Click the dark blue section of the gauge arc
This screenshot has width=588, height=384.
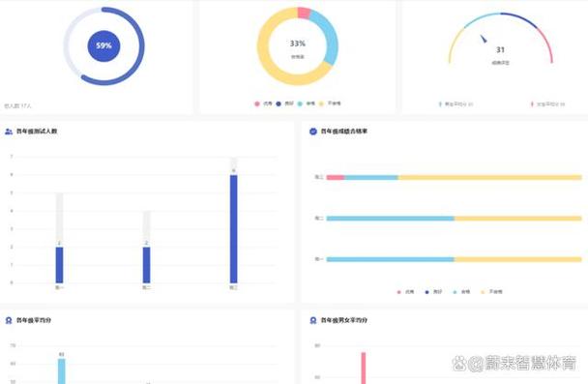click(521, 18)
